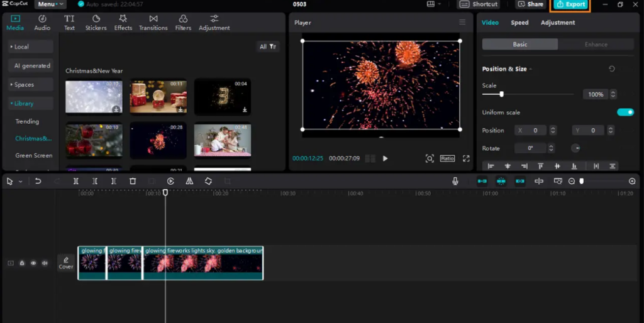Image resolution: width=644 pixels, height=323 pixels.
Task: Expand the Spaces section
Action: [31, 85]
